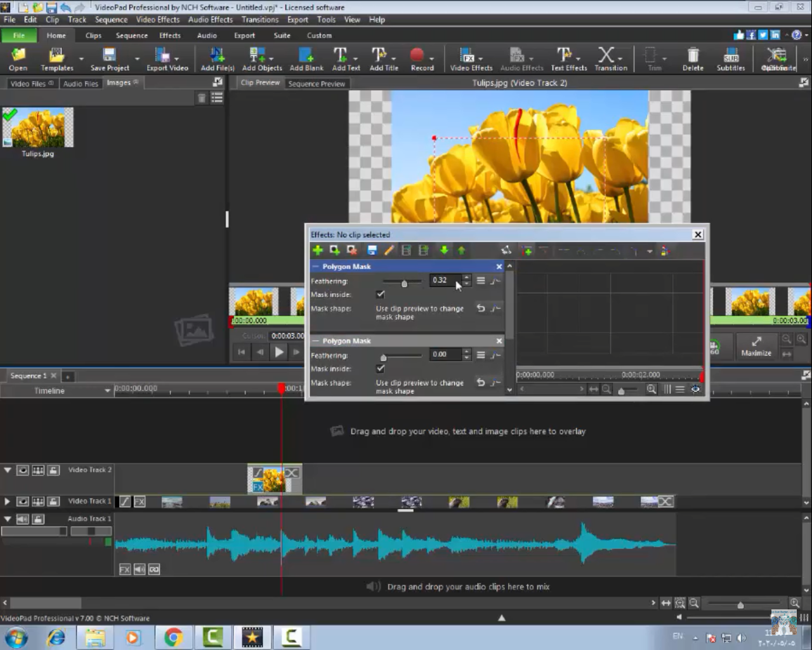This screenshot has height=650, width=812.
Task: Hide Video Track 1 with its eye icon
Action: click(x=23, y=501)
